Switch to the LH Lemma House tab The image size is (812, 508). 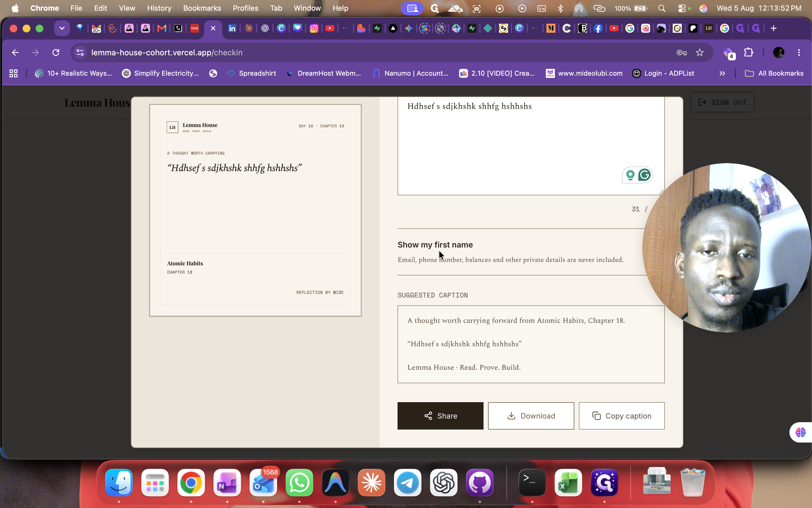(x=709, y=28)
